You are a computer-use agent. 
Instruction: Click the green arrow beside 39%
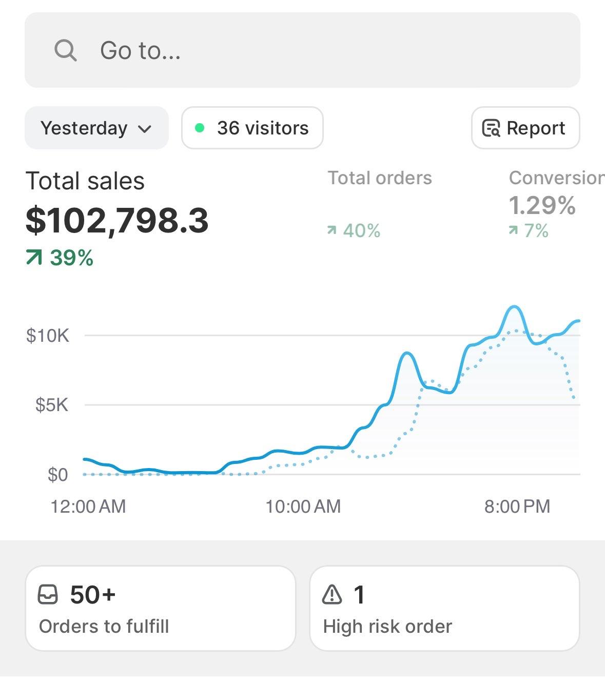(x=34, y=258)
